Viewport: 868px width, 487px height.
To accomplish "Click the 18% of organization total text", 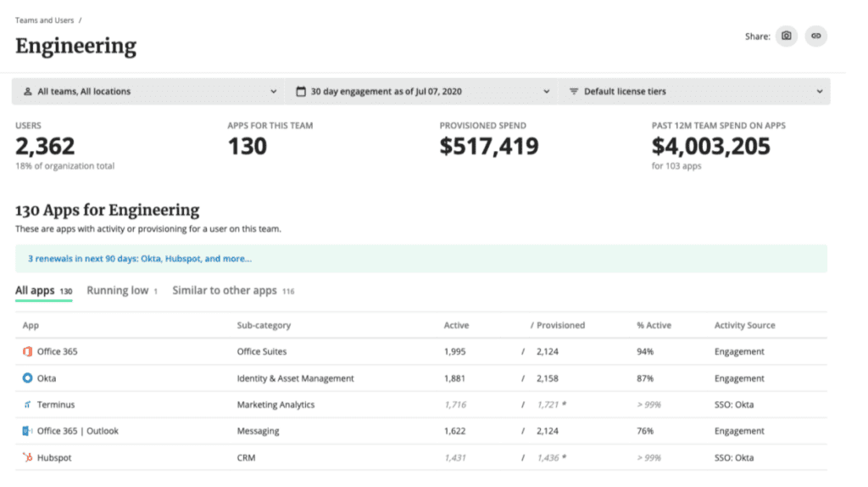I will click(x=64, y=165).
